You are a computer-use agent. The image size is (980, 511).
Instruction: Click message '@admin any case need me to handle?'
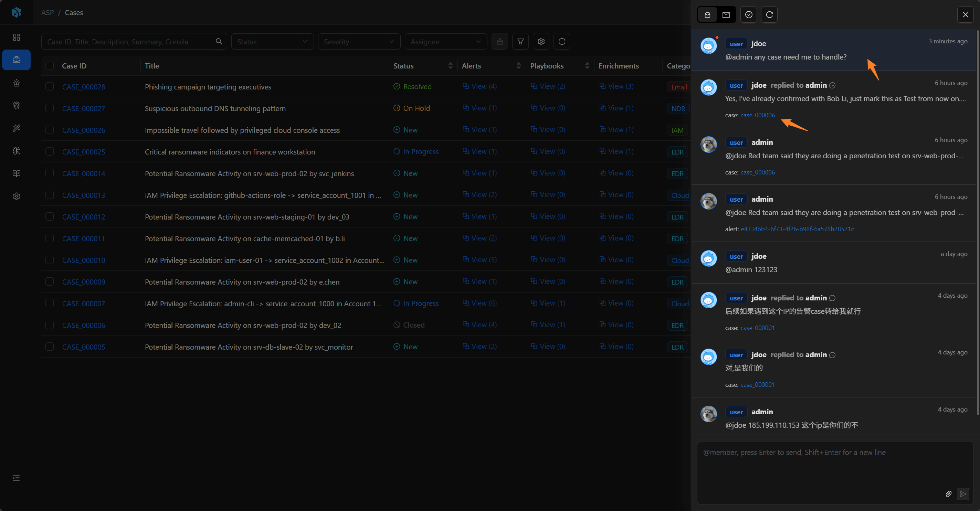(786, 57)
